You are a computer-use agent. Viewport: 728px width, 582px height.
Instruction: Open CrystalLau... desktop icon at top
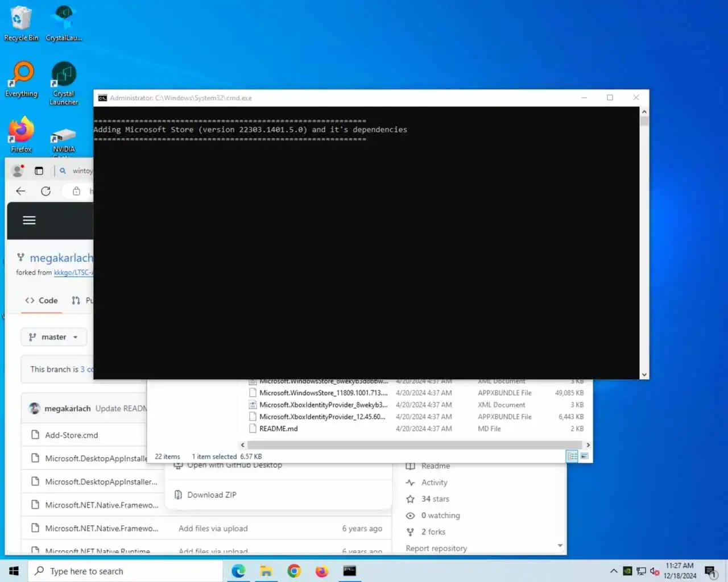pyautogui.click(x=64, y=23)
